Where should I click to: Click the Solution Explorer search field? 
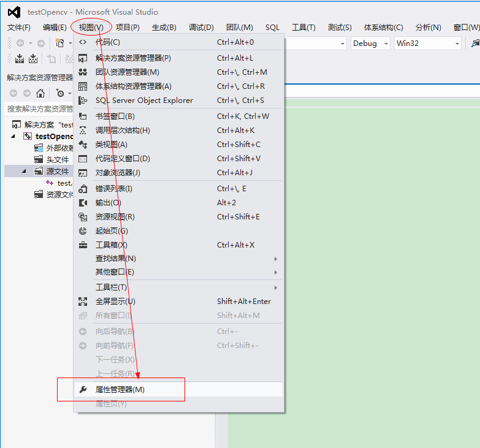[x=39, y=109]
